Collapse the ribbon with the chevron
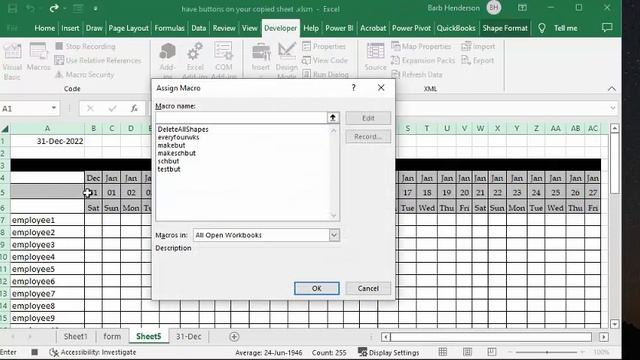Image resolution: width=640 pixels, height=360 pixels. tap(611, 89)
